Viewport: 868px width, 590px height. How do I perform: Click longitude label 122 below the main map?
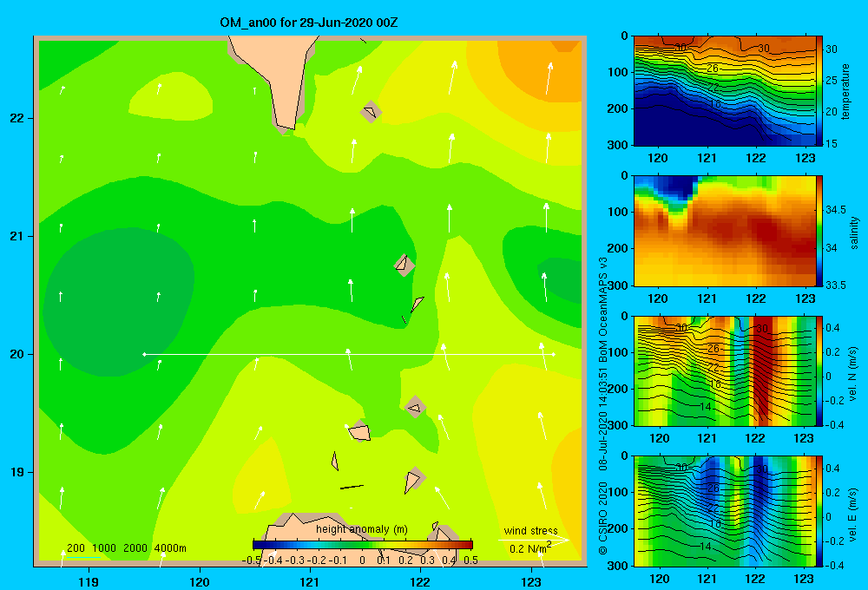pos(420,581)
